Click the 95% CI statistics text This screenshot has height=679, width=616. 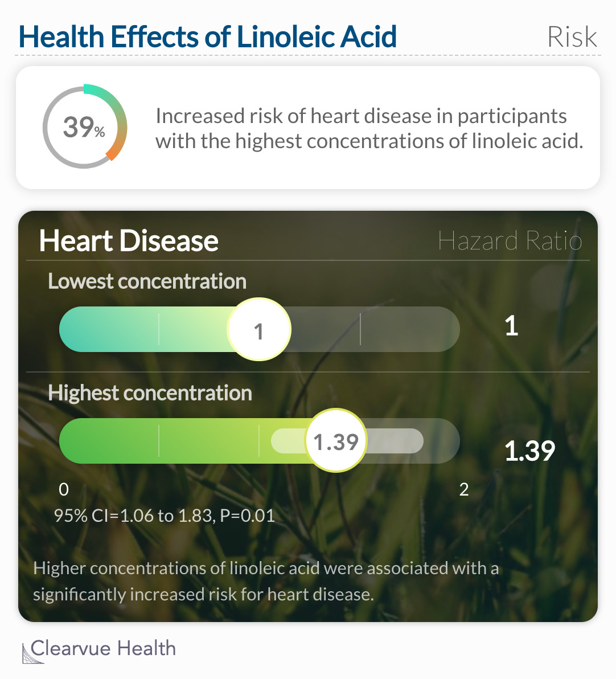[x=165, y=516]
